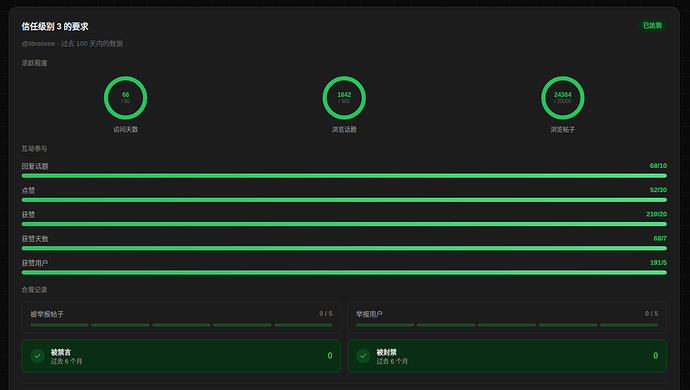Click the 被封禁 title text
The image size is (690, 390).
click(x=386, y=352)
